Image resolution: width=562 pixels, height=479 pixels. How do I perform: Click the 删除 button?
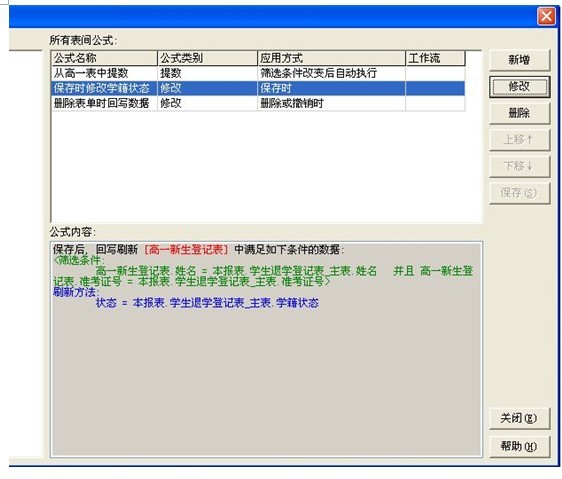pyautogui.click(x=519, y=113)
